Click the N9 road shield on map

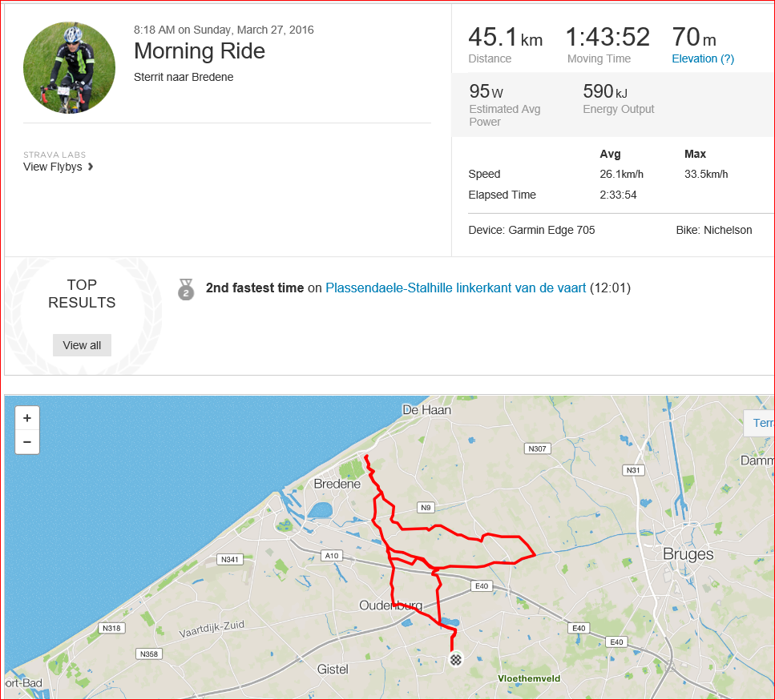point(426,507)
